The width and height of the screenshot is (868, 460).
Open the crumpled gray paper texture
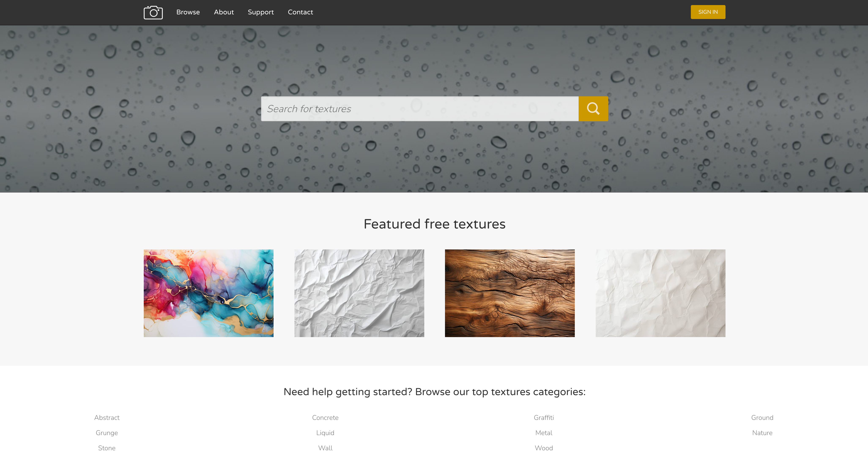click(359, 293)
